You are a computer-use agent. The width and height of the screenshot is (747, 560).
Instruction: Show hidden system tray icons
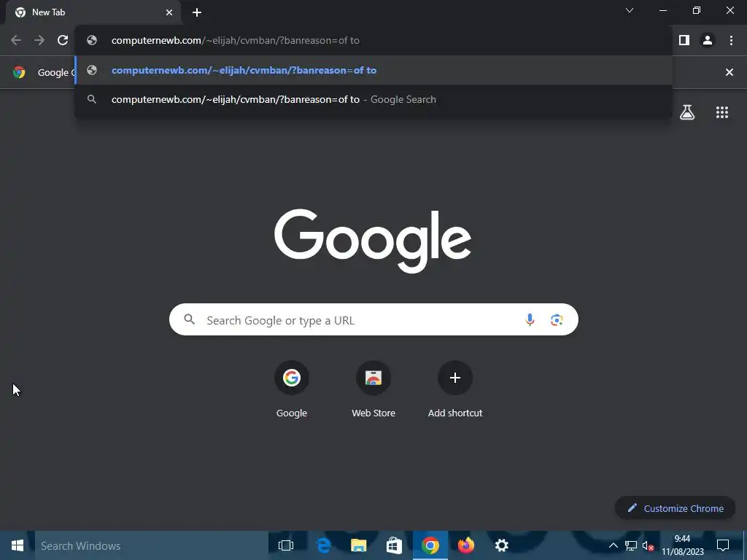(x=613, y=545)
